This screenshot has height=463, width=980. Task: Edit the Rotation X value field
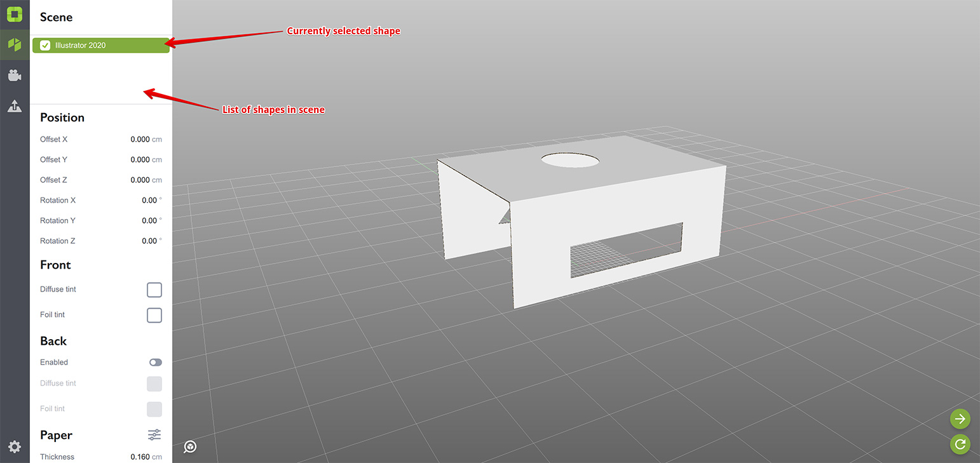pyautogui.click(x=149, y=200)
